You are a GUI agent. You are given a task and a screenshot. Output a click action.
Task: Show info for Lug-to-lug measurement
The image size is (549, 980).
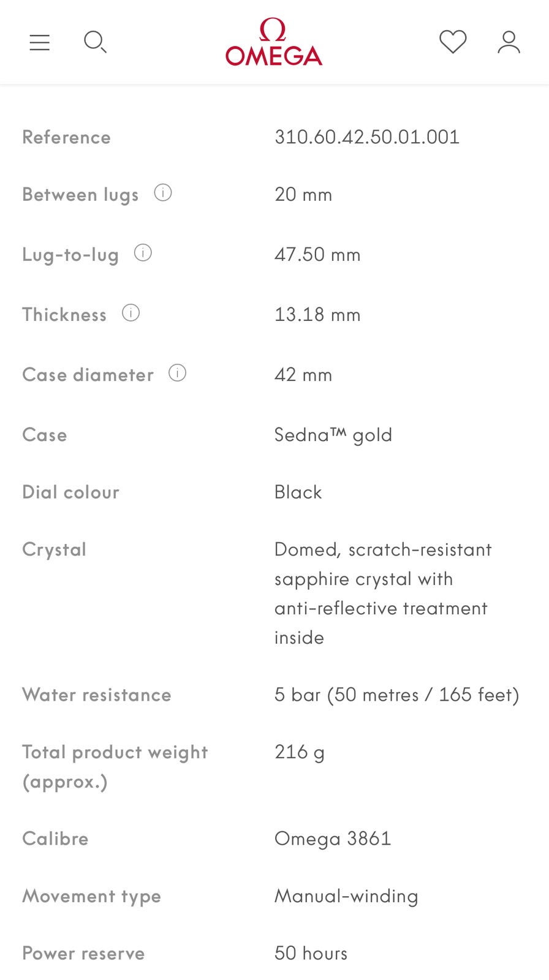143,253
